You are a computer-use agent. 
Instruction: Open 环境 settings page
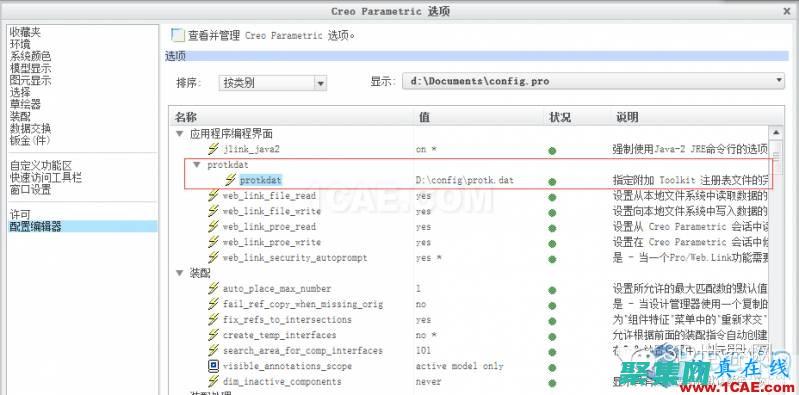point(20,44)
